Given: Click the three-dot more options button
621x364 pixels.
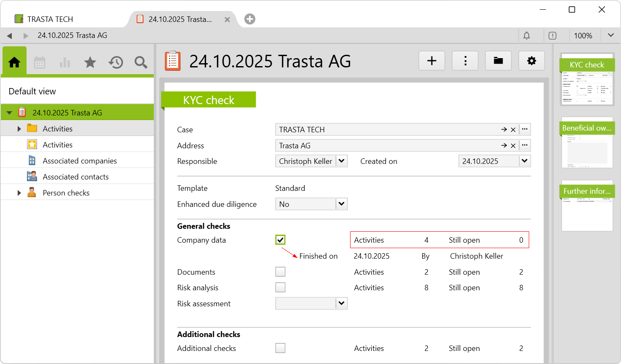Looking at the screenshot, I should coord(465,61).
